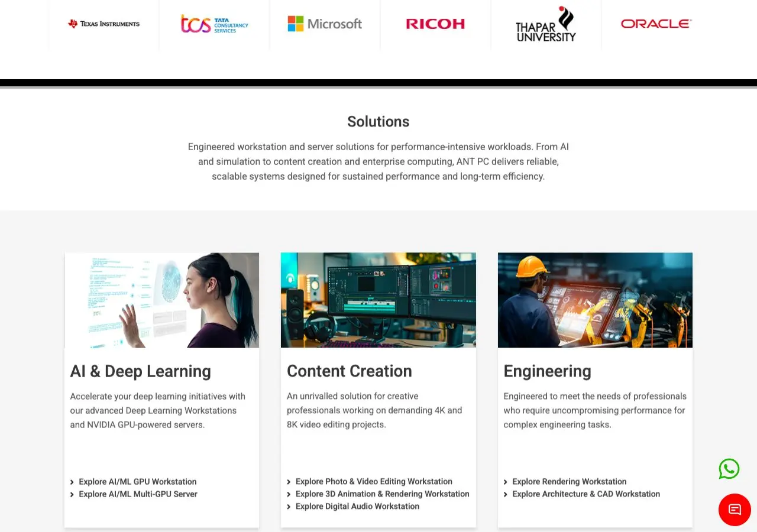Viewport: 757px width, 532px height.
Task: Click the TCS Tata Consultancy Services logo
Action: 214,24
